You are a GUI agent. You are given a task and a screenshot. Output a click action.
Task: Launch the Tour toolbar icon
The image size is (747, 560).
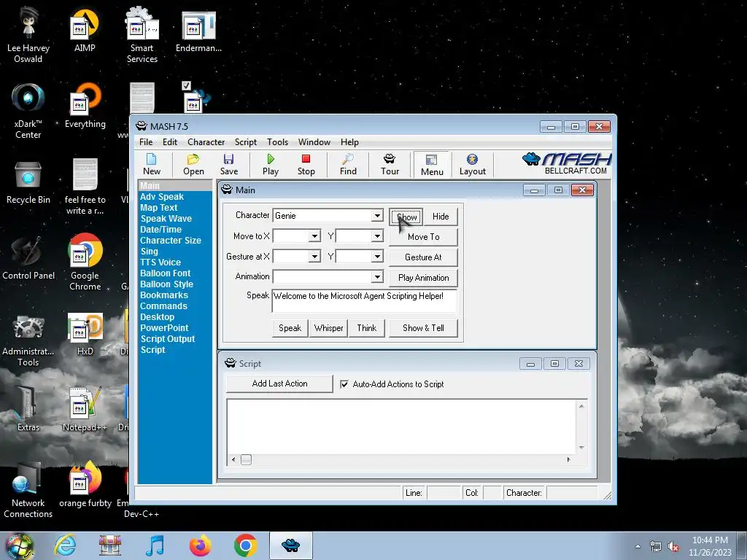pos(390,164)
